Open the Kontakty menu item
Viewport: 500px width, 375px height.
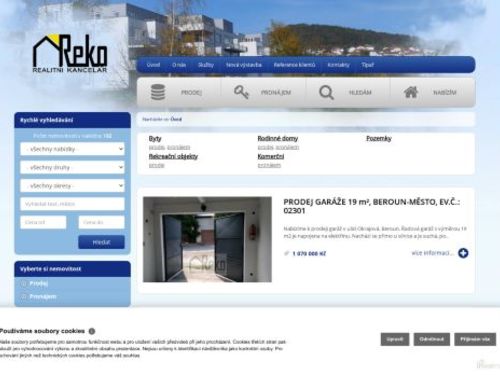338,65
